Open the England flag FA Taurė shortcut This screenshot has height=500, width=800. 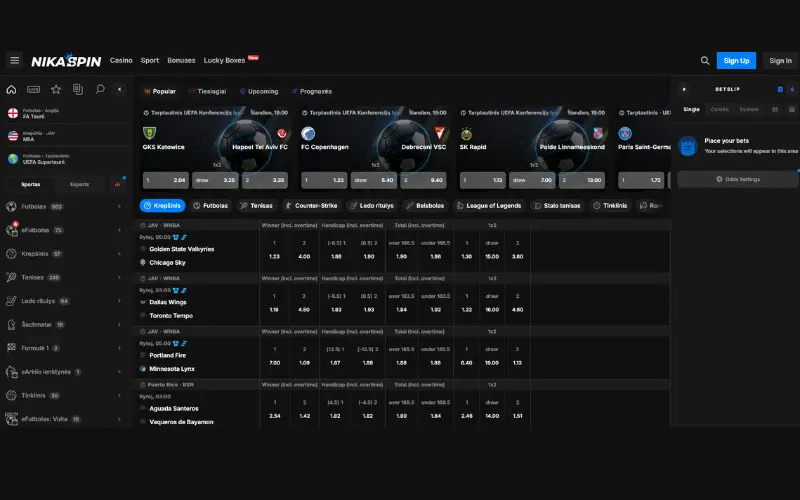66,113
